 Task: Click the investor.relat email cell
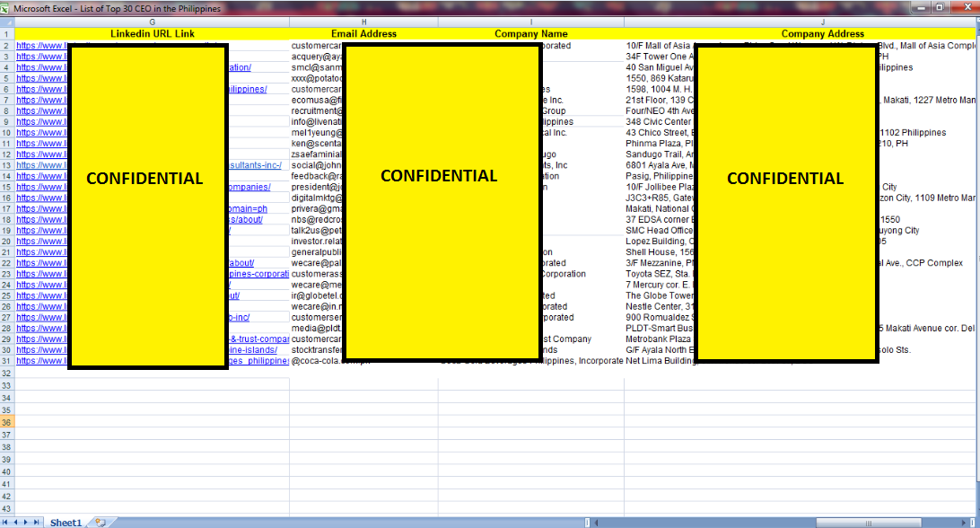317,242
